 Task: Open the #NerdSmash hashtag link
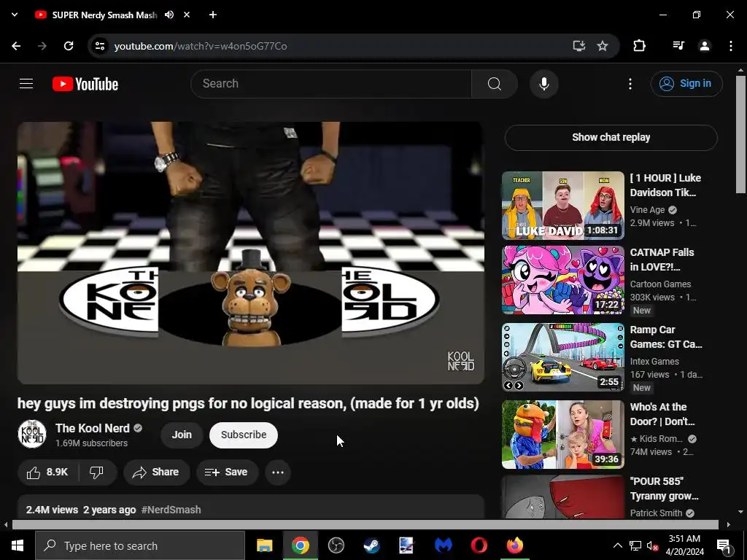171,510
